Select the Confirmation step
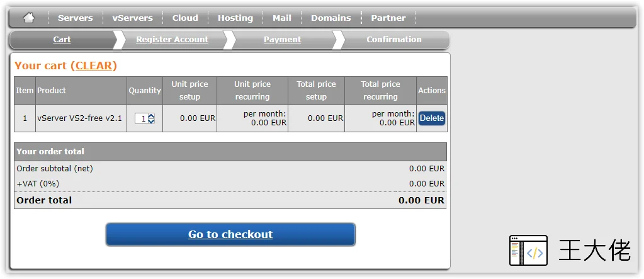Image resolution: width=644 pixels, height=279 pixels. click(x=394, y=40)
